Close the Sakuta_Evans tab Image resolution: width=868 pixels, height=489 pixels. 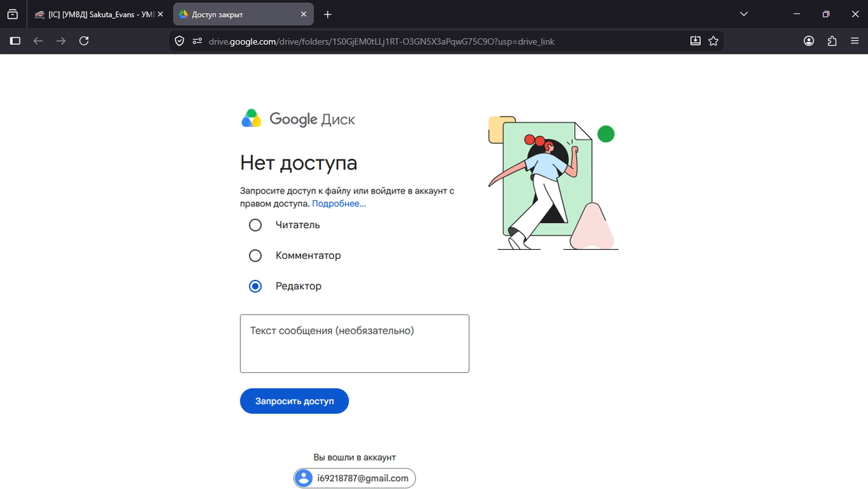coord(160,14)
